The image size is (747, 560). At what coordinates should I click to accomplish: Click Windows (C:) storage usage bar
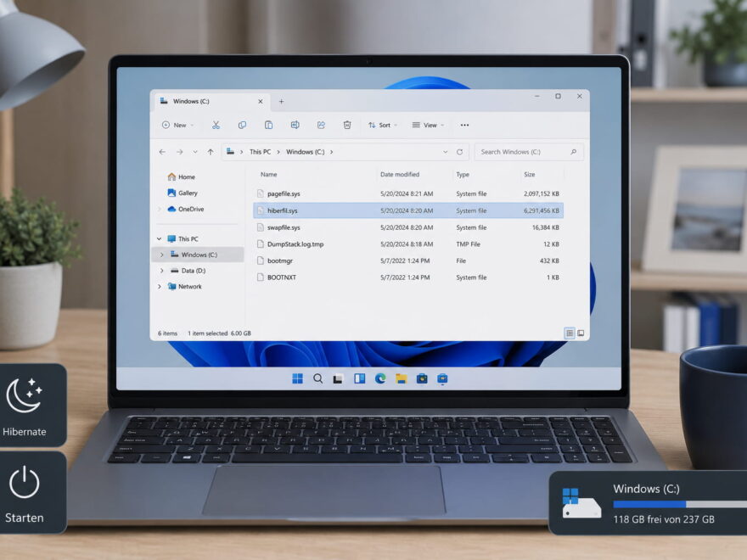tap(680, 504)
